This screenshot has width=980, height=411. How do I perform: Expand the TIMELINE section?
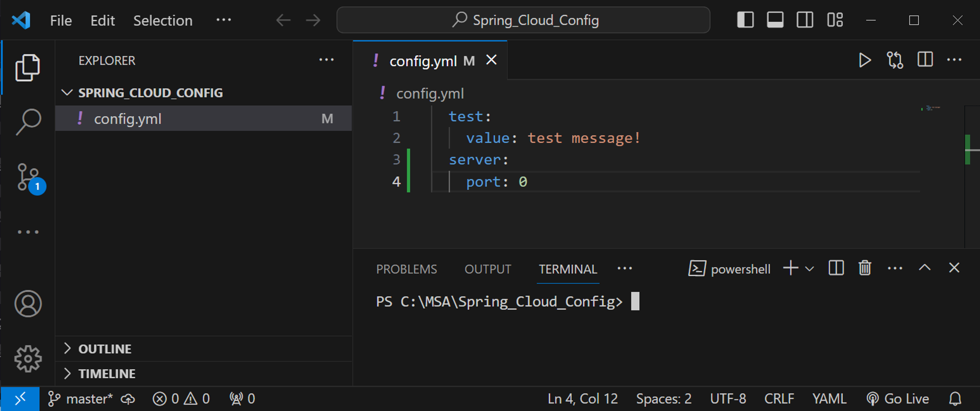click(x=107, y=374)
